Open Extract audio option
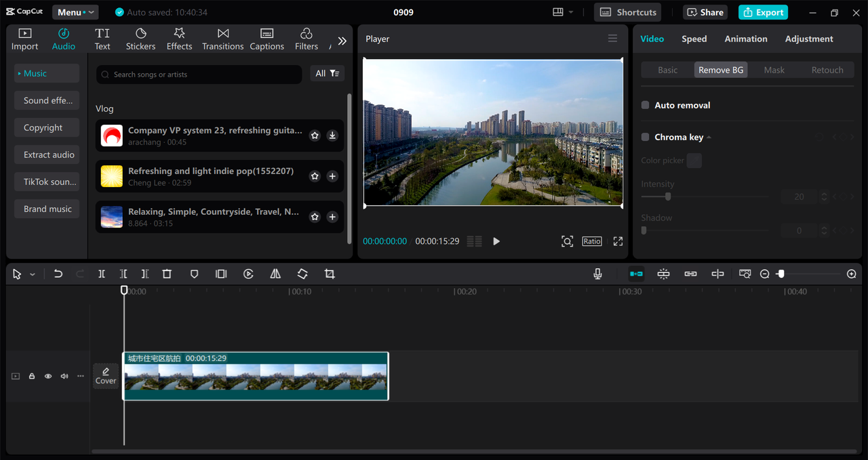Screen dimensions: 868x460 (47, 154)
